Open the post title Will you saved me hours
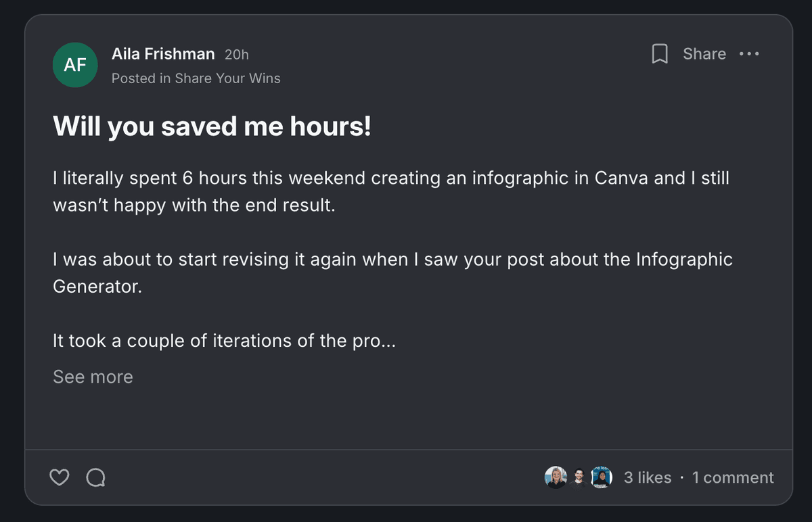Viewport: 812px width, 522px height. click(212, 126)
